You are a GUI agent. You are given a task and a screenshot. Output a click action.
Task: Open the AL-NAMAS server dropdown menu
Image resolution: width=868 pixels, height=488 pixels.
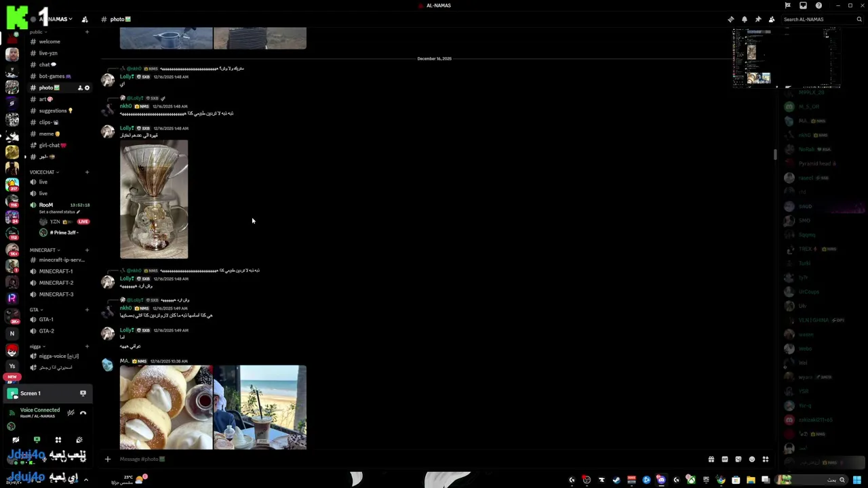coord(57,19)
